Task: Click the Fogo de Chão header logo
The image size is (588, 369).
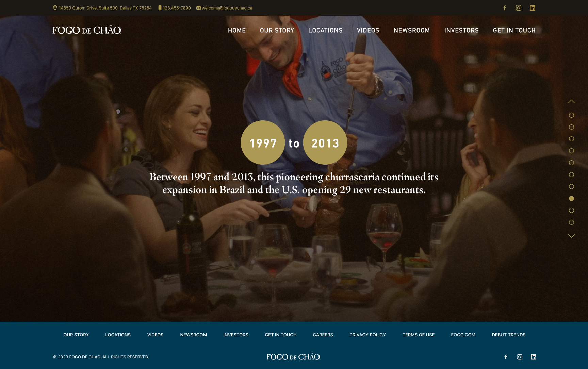Action: [x=87, y=30]
